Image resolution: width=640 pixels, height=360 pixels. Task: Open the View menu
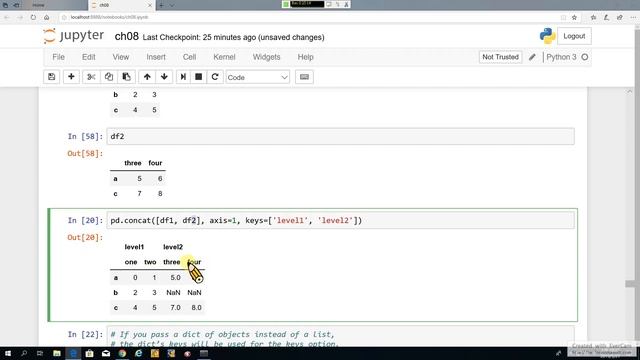pyautogui.click(x=121, y=57)
